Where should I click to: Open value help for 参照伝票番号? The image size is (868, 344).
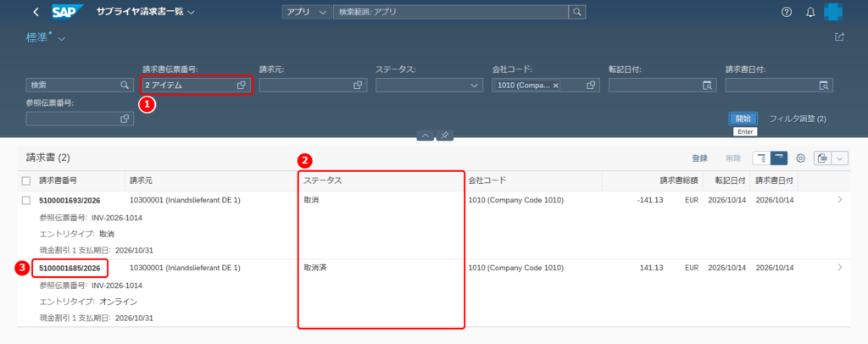(125, 119)
